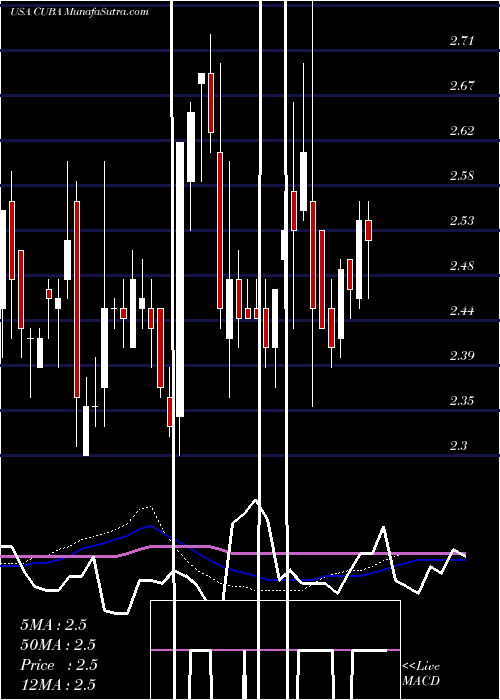Click the 5MA : 2.5 reading
Viewport: 500px width, 700px height.
pos(53,625)
